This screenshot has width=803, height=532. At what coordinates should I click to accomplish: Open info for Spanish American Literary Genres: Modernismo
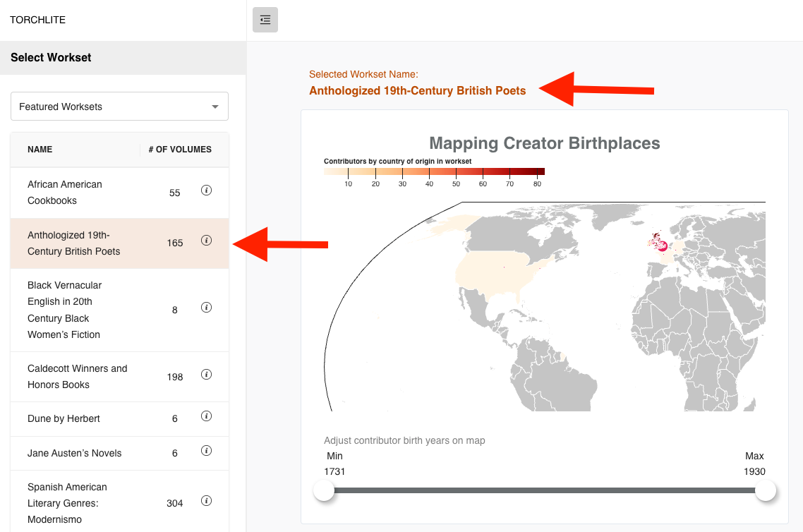(206, 501)
